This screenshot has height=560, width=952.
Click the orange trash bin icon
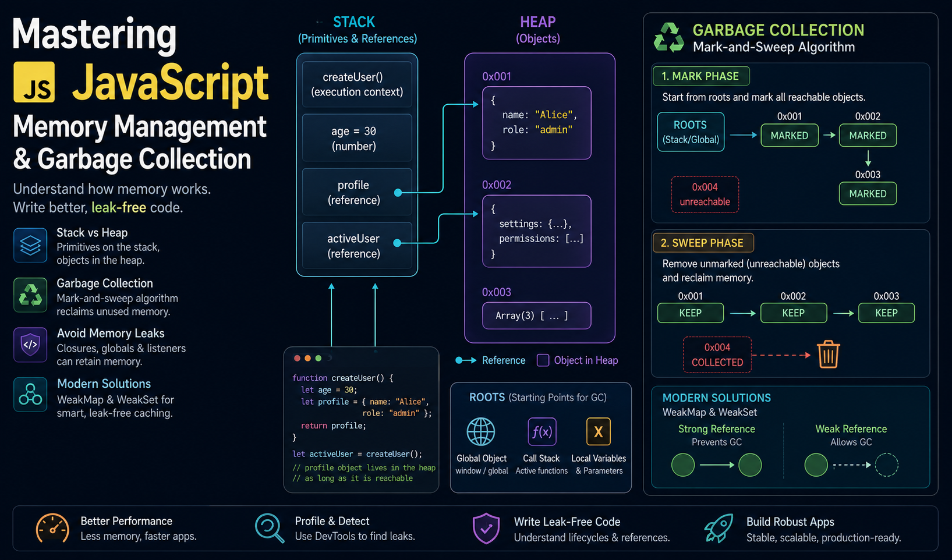[828, 354]
